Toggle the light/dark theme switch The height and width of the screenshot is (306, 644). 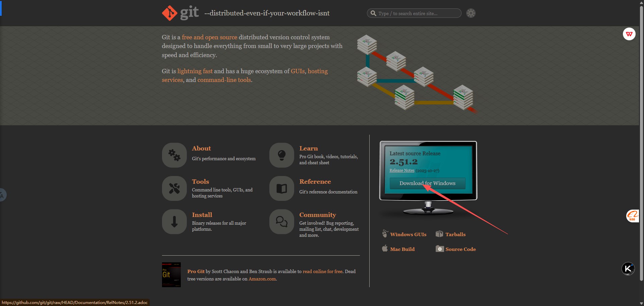(x=471, y=13)
